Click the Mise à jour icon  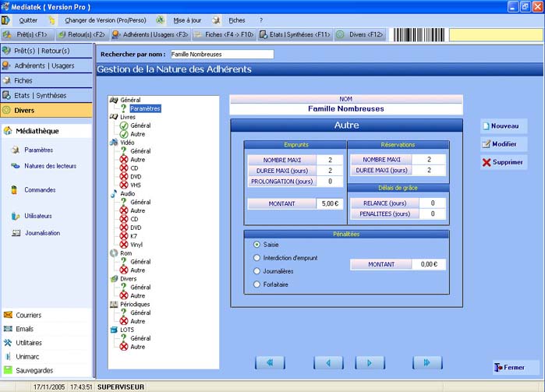(160, 20)
